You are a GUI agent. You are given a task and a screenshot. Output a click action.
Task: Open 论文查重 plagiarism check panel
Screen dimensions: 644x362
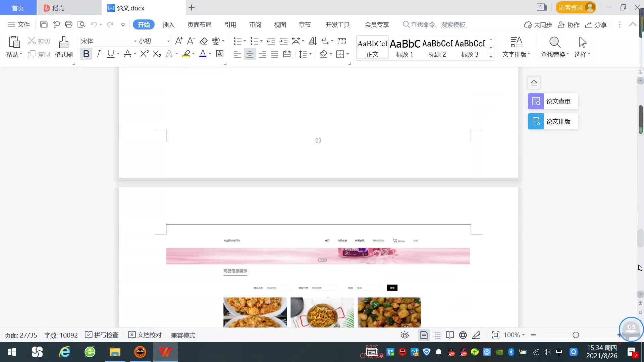coord(553,101)
